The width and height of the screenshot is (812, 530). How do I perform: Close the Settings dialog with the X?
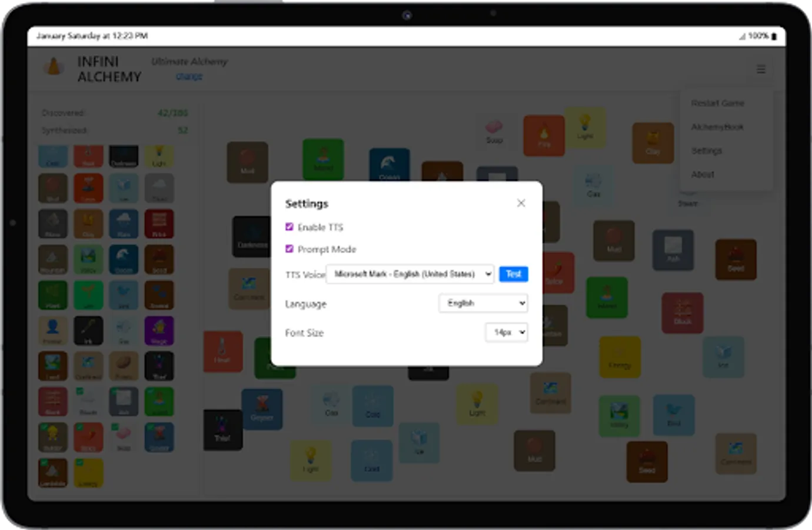pyautogui.click(x=521, y=203)
